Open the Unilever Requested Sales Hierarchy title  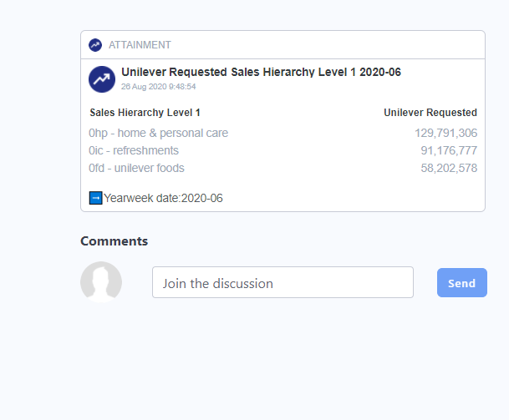pyautogui.click(x=261, y=72)
